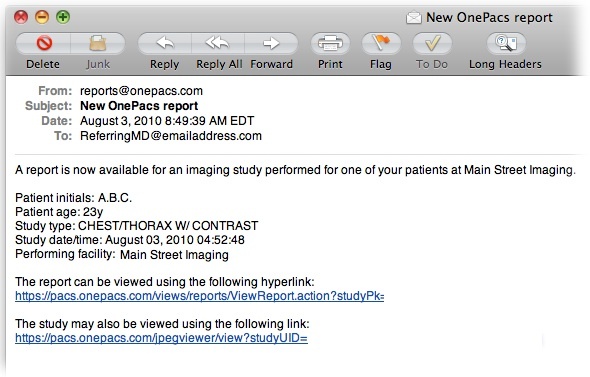
Task: Delete this email with the Delete icon
Action: click(43, 43)
